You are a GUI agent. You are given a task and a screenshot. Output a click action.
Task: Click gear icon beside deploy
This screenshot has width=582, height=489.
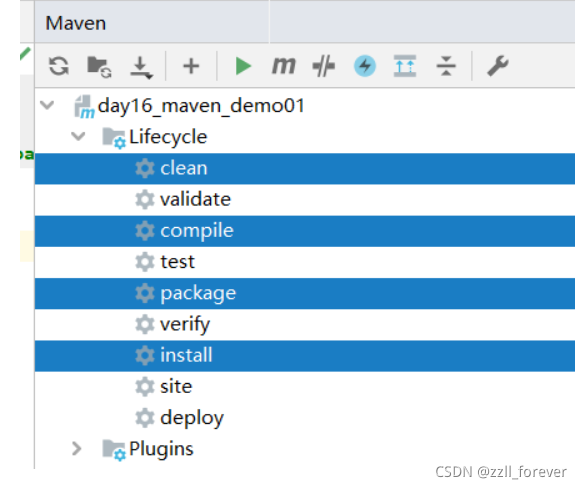tap(145, 418)
